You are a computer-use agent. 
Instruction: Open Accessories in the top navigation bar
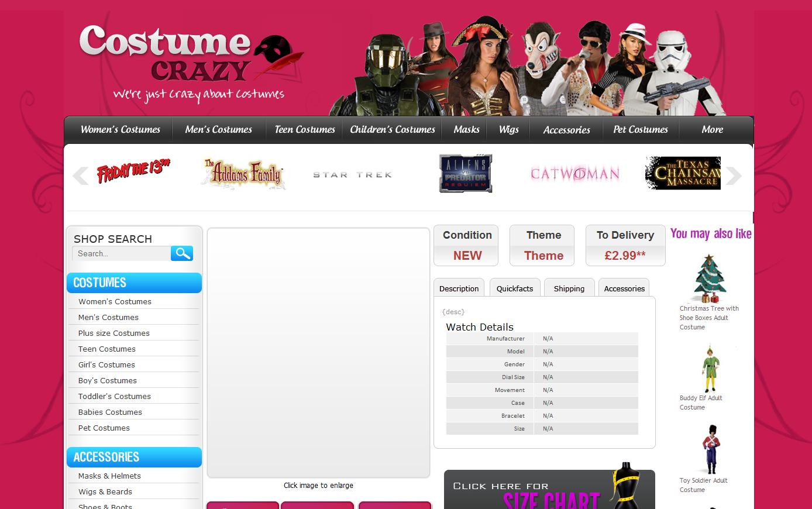click(566, 129)
